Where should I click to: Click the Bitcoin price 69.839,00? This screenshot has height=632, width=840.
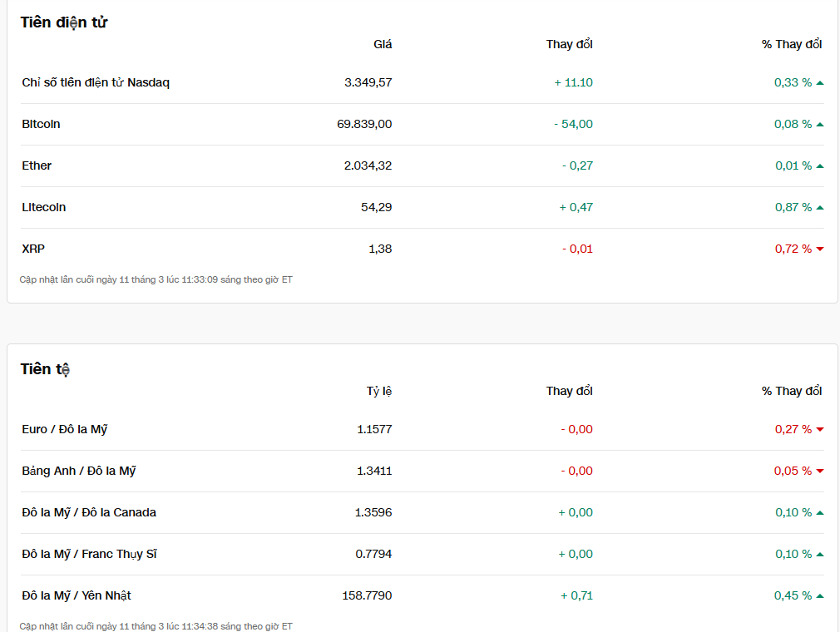tap(364, 124)
